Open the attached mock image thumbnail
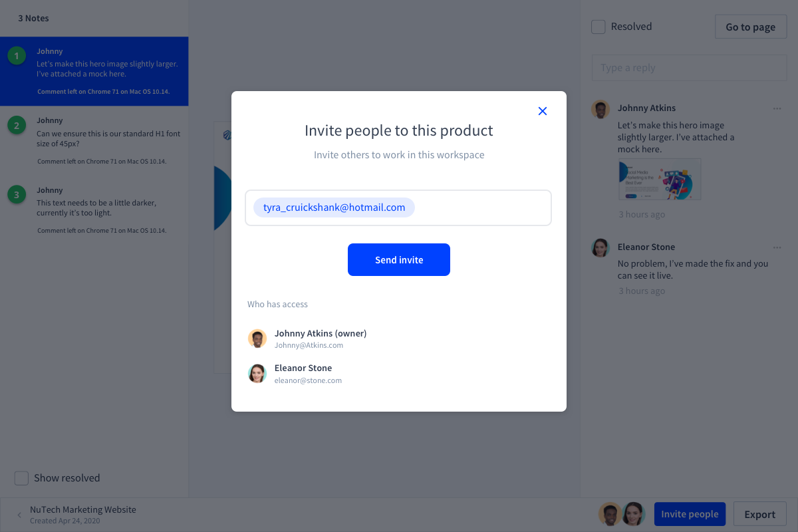 (659, 179)
